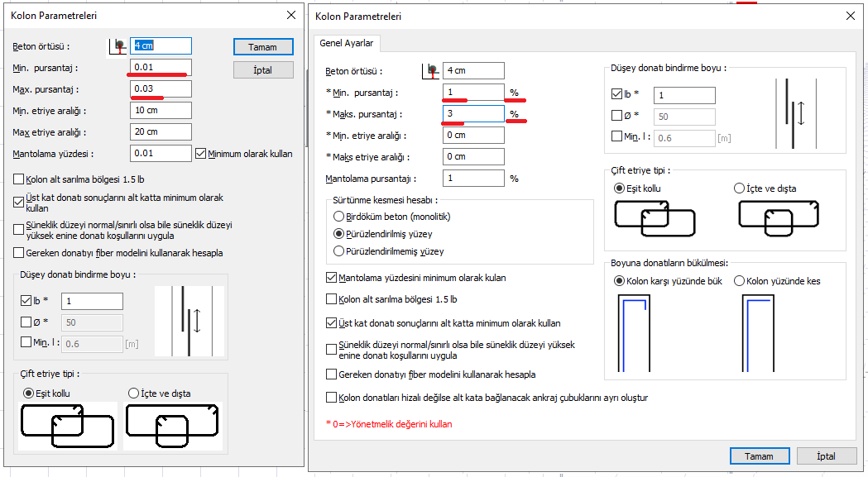This screenshot has height=477, width=868.
Task: Click Min. pursantaj field with 0.01
Action: coord(161,67)
